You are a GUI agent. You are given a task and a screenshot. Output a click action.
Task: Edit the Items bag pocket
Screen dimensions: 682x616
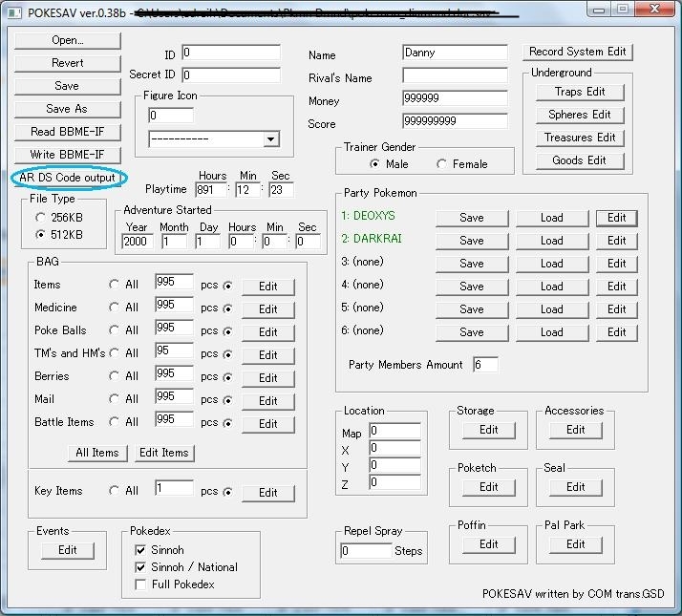[267, 287]
